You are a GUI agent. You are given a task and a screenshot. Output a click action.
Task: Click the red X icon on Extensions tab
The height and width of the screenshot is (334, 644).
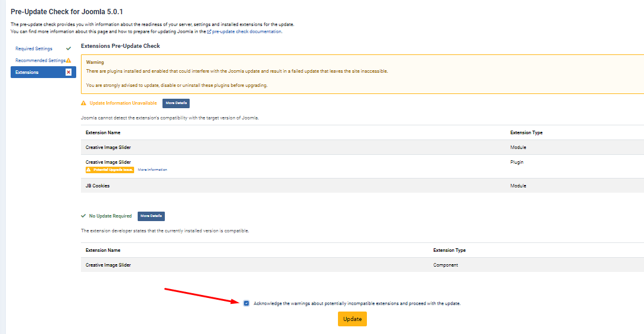point(69,72)
